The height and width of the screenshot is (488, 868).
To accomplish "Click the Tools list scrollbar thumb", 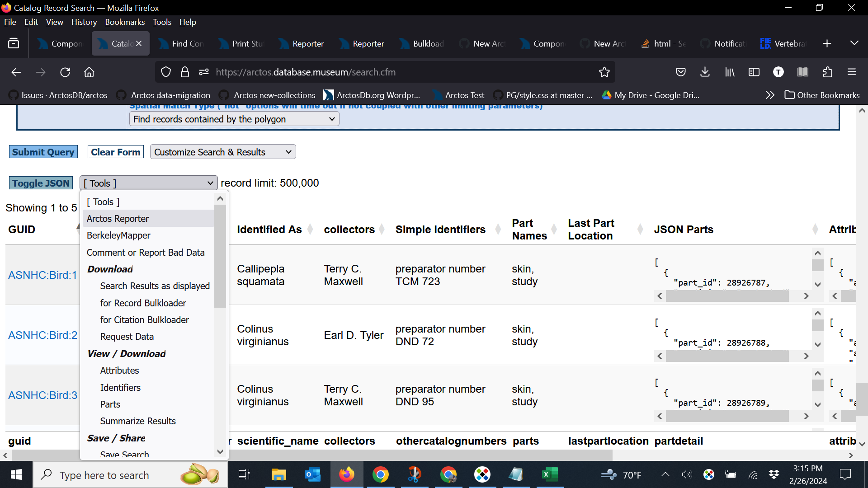I will (220, 255).
